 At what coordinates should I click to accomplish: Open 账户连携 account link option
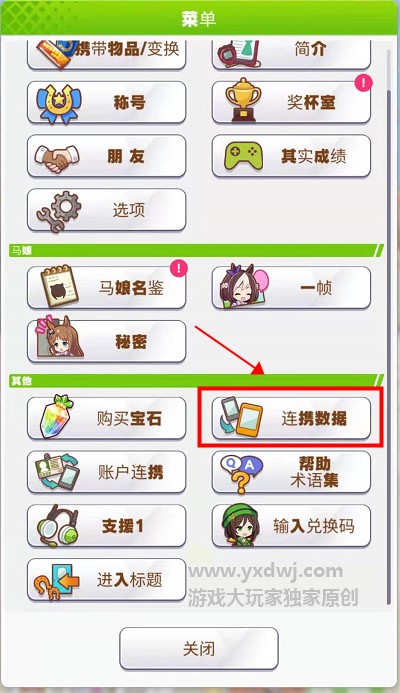pyautogui.click(x=107, y=472)
